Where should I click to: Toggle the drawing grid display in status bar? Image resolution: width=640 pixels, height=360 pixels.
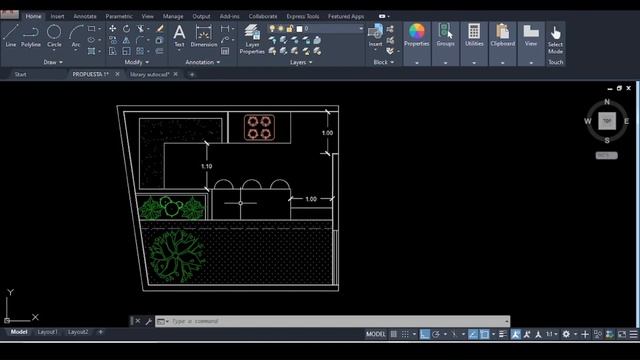393,334
